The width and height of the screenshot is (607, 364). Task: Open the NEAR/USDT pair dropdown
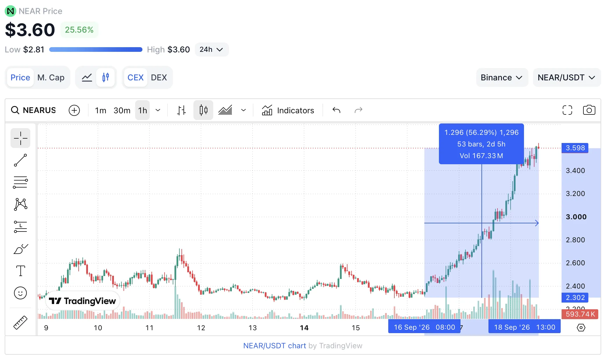tap(567, 77)
